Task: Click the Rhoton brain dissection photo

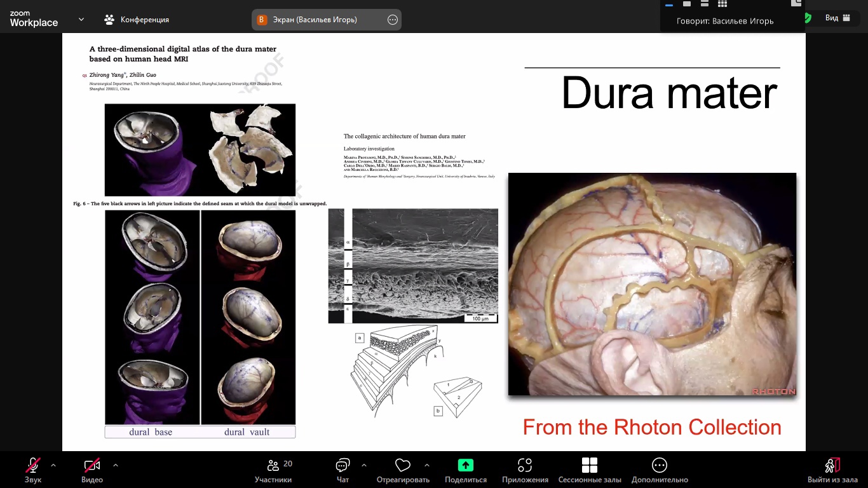Action: click(x=652, y=284)
